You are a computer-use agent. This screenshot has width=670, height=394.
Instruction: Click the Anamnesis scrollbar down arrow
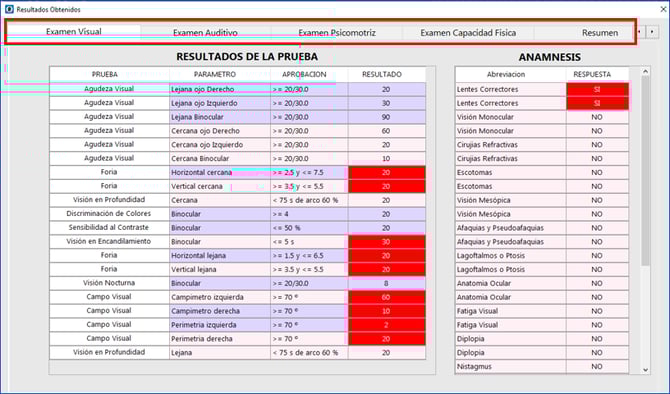[x=646, y=370]
